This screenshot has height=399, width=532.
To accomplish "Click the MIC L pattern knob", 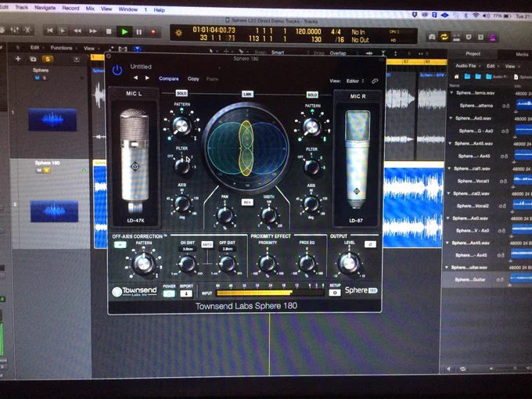I will [x=182, y=125].
